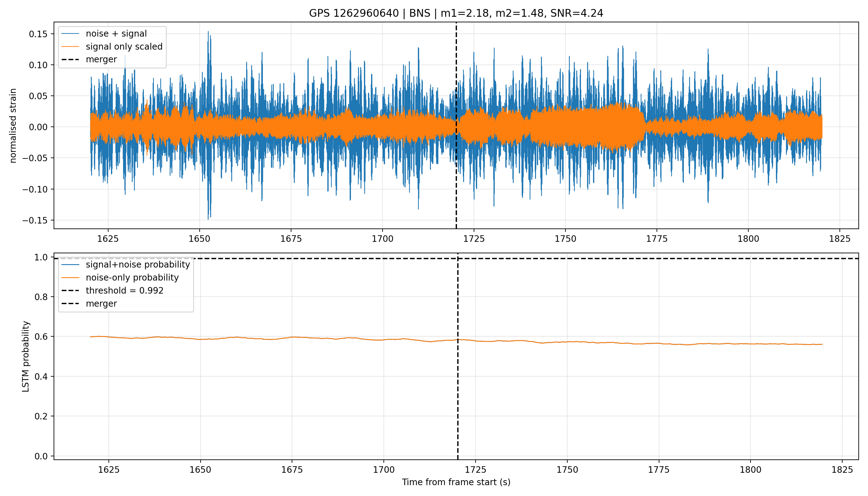Click the blue line swatch in top legend
Viewport: 868px width, 496px height.
pyautogui.click(x=70, y=34)
